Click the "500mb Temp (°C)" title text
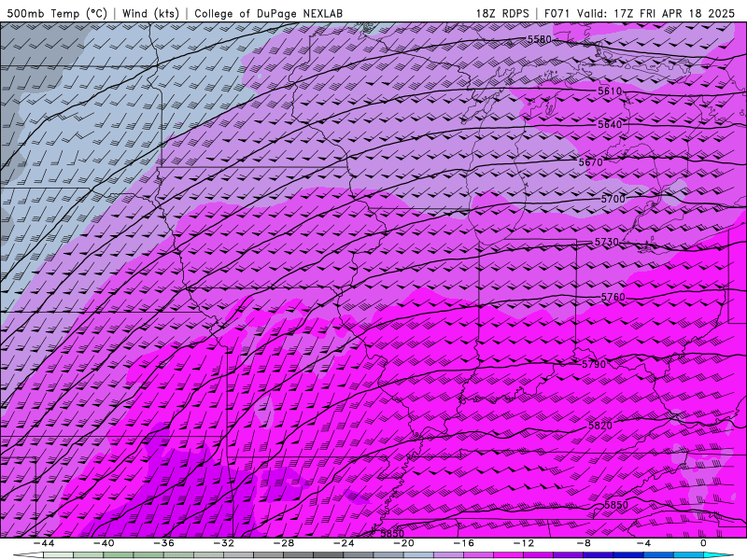 (57, 13)
